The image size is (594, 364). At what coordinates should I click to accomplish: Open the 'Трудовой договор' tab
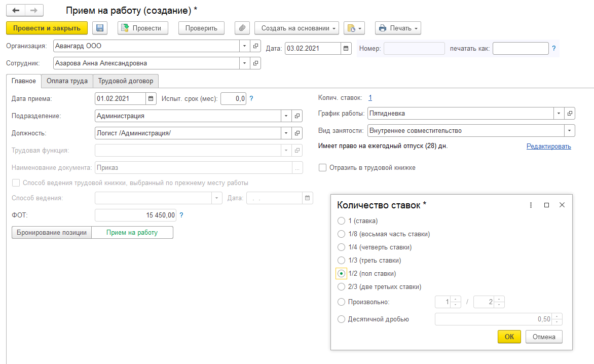[x=126, y=81]
